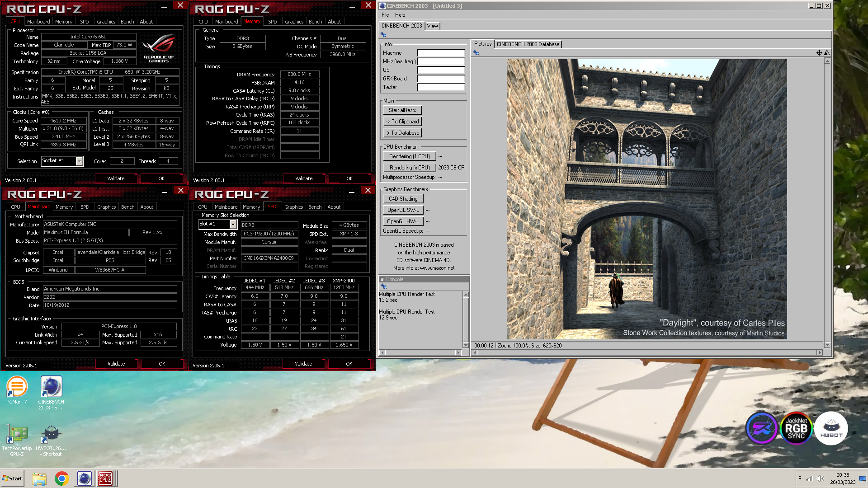Click the move cross icon in Pictures panel

[819, 53]
